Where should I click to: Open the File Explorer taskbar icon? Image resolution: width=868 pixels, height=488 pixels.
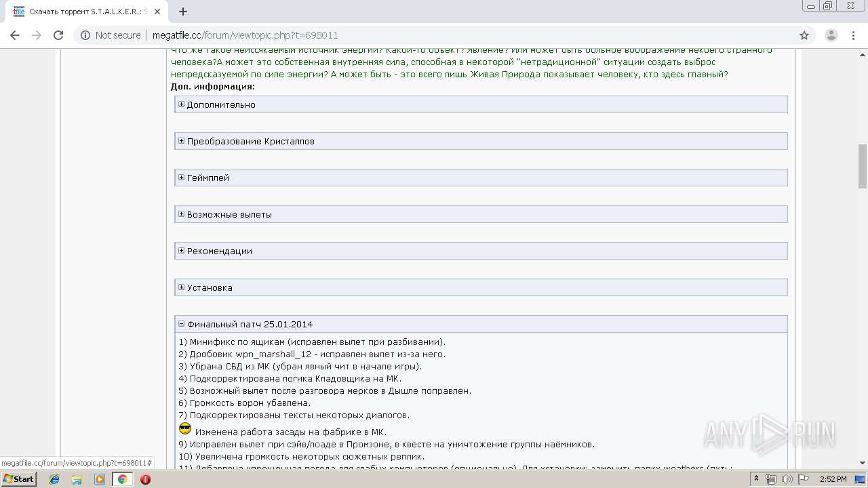[x=77, y=479]
